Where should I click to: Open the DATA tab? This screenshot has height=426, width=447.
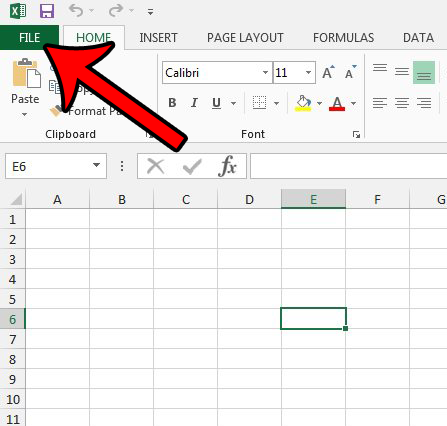coord(418,38)
